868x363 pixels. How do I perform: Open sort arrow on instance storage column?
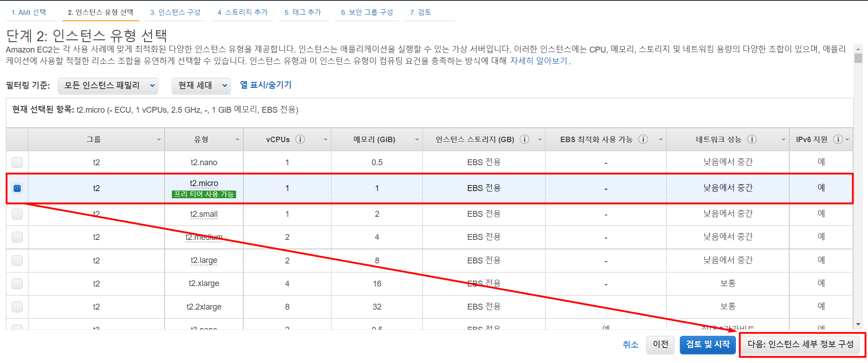pyautogui.click(x=540, y=139)
